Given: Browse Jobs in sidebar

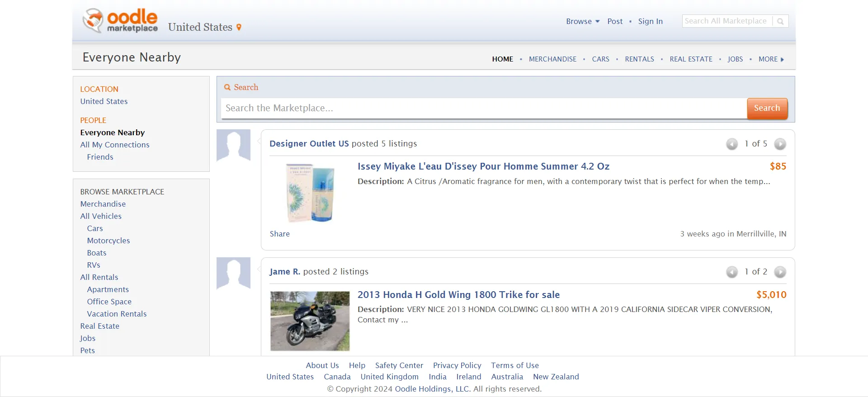Looking at the screenshot, I should 88,339.
